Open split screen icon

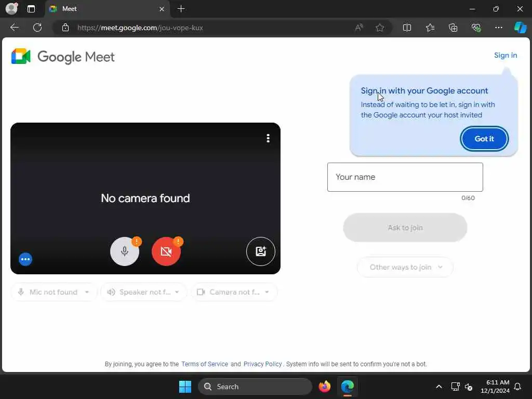click(x=407, y=28)
